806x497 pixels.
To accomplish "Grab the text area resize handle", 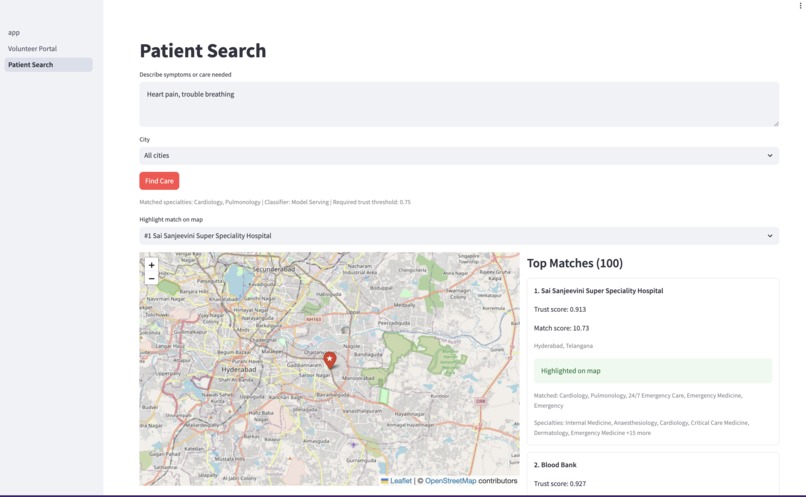I will coord(776,123).
